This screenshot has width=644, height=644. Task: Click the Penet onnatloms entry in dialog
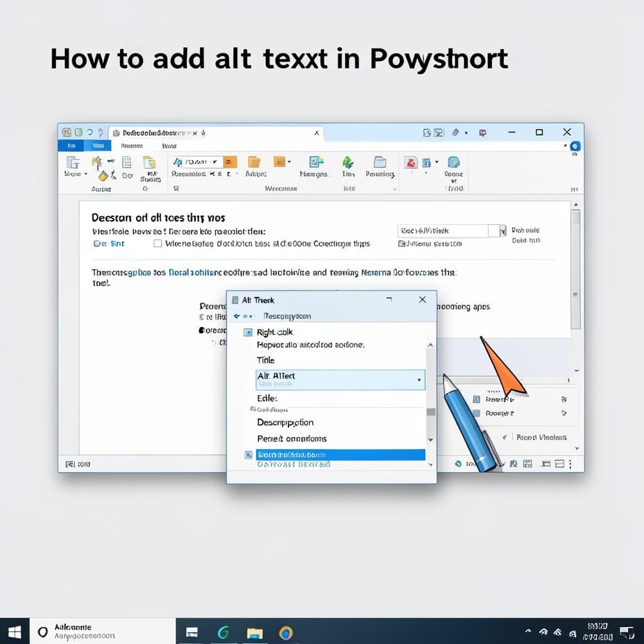[x=292, y=438]
